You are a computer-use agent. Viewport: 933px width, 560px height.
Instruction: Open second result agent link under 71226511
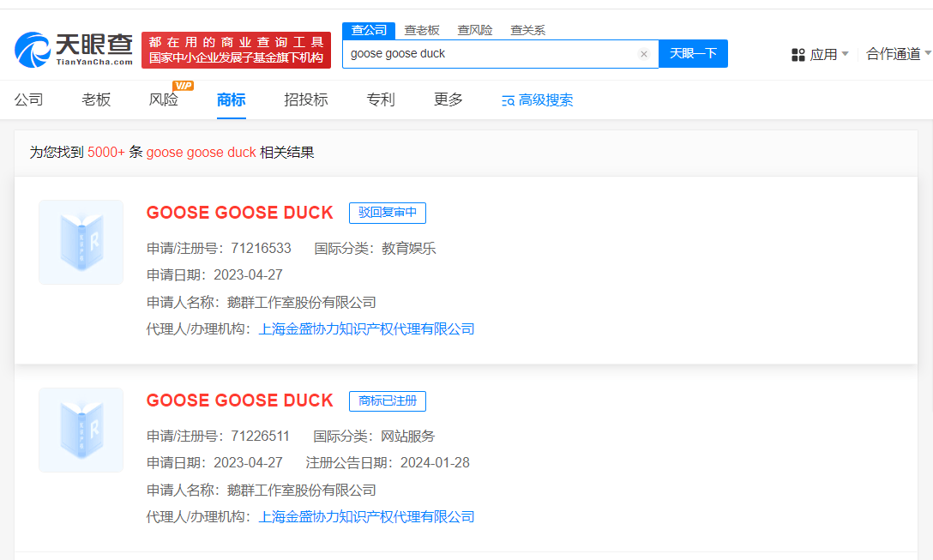pyautogui.click(x=366, y=516)
